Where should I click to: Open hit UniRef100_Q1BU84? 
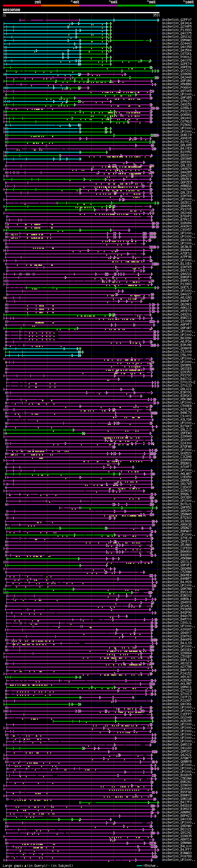[x=176, y=223]
